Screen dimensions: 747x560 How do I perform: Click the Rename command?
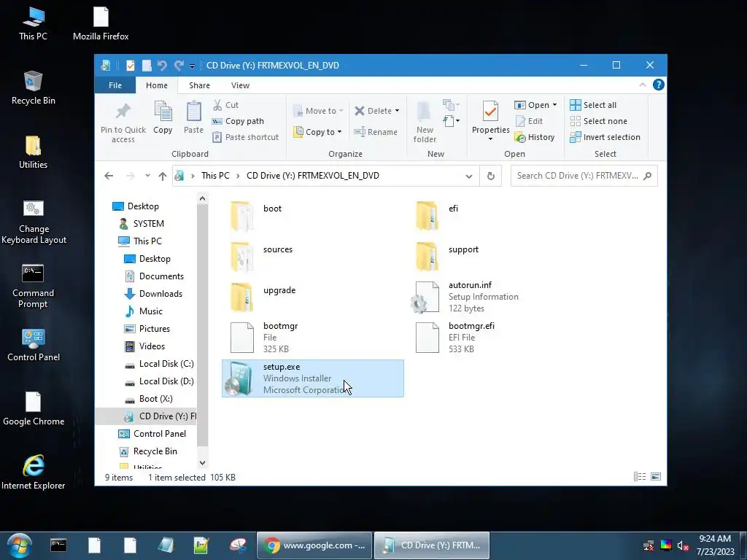(376, 132)
